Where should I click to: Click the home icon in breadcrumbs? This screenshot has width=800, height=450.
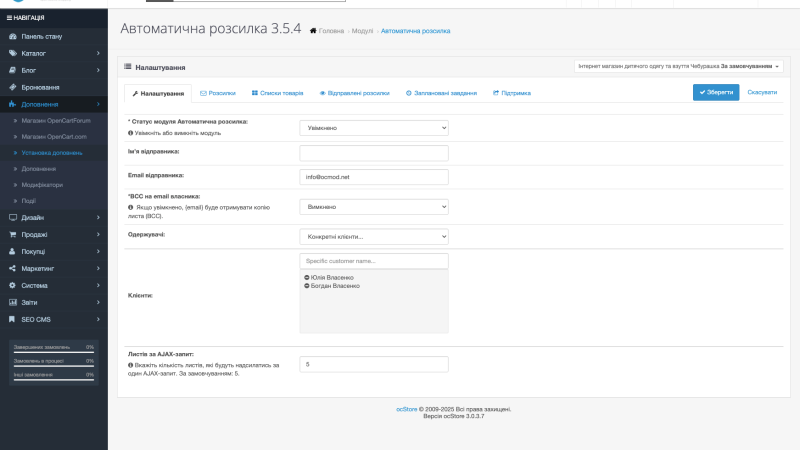[x=313, y=31]
